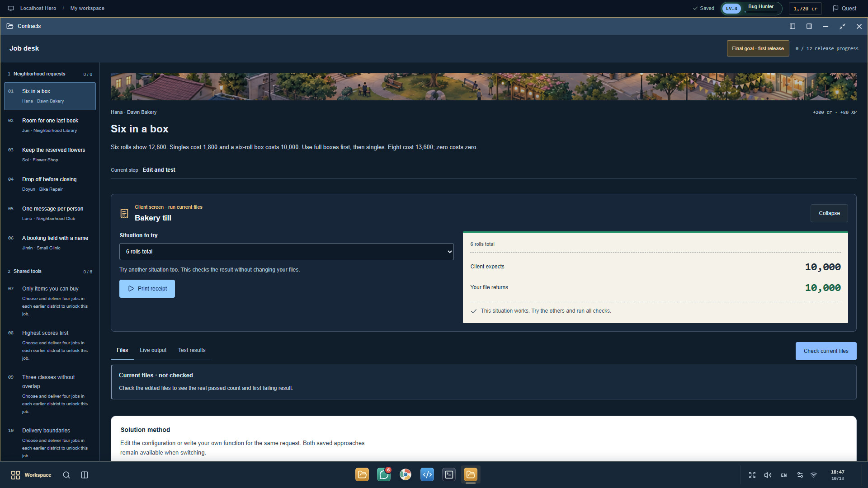
Task: Expand Neighborhood requests section header
Action: point(50,74)
